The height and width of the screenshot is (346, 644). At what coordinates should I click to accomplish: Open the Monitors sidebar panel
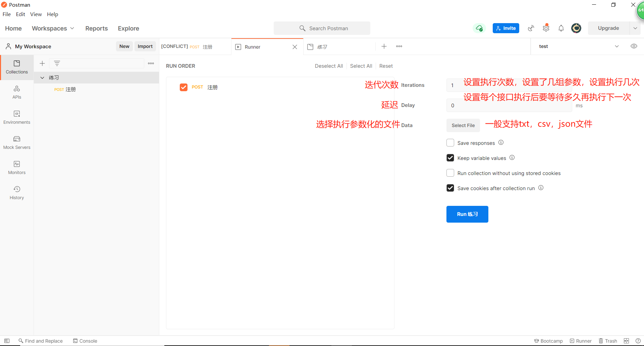tap(17, 168)
